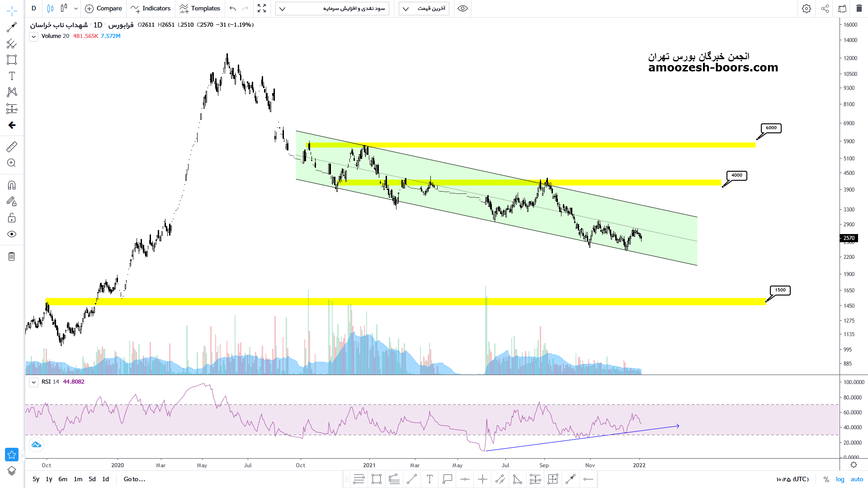Select the Text tool in left sidebar

pos(12,76)
